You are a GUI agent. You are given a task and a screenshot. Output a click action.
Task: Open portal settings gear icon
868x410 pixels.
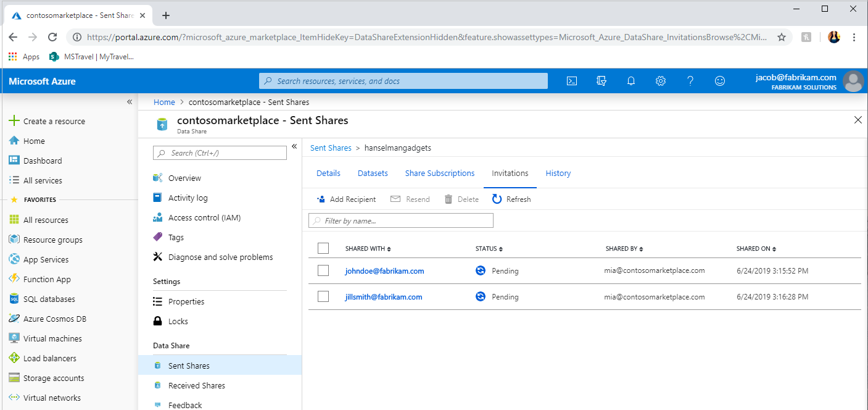pyautogui.click(x=661, y=81)
